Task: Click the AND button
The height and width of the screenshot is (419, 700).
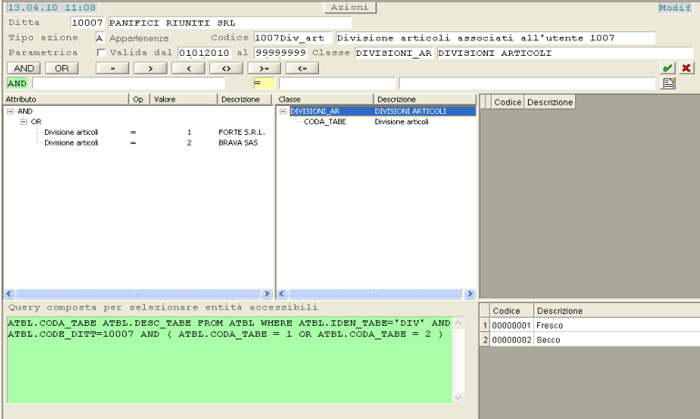Action: pos(24,68)
